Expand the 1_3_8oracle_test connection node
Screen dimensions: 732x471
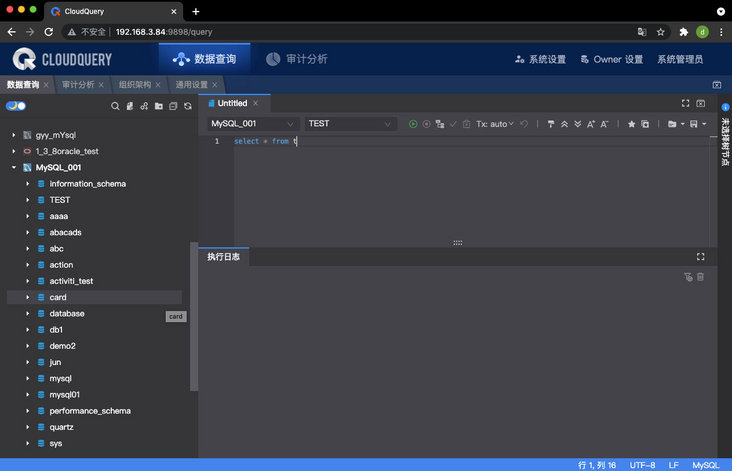[14, 151]
